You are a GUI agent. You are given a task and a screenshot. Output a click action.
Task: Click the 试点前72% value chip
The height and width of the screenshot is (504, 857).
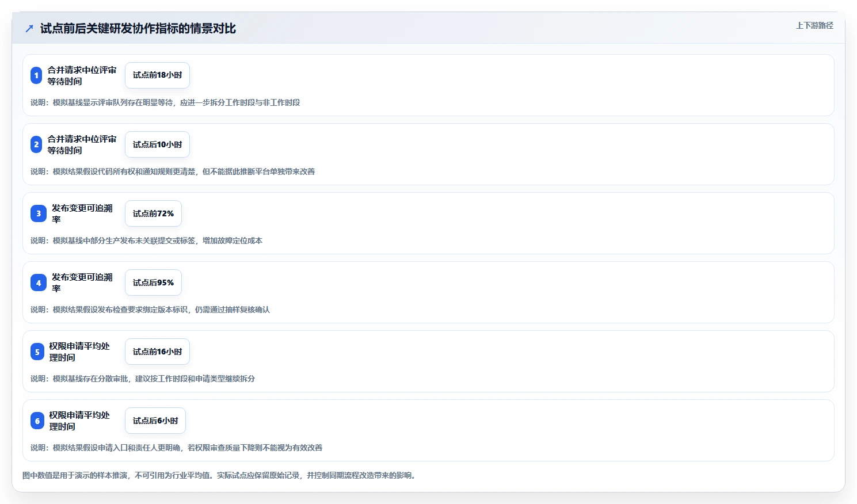click(153, 213)
